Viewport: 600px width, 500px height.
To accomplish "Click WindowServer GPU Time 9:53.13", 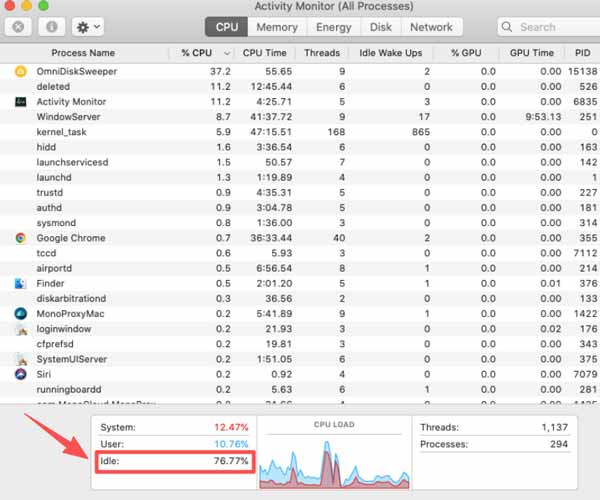I will tap(543, 117).
